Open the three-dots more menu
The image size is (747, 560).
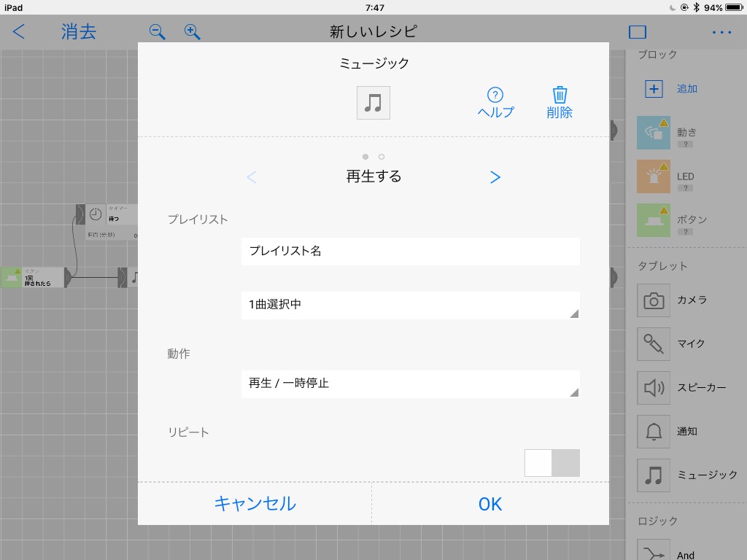coord(721,32)
